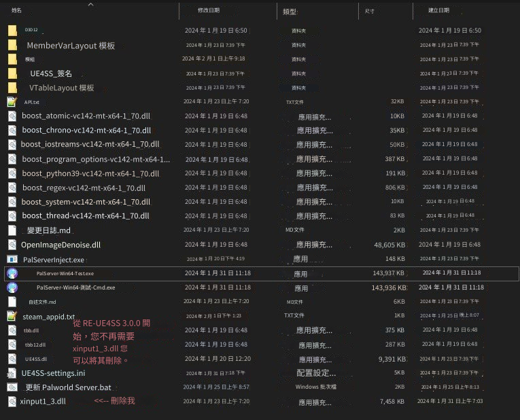Click the 143,937 KB size value
The image size is (520, 420).
[x=388, y=273]
